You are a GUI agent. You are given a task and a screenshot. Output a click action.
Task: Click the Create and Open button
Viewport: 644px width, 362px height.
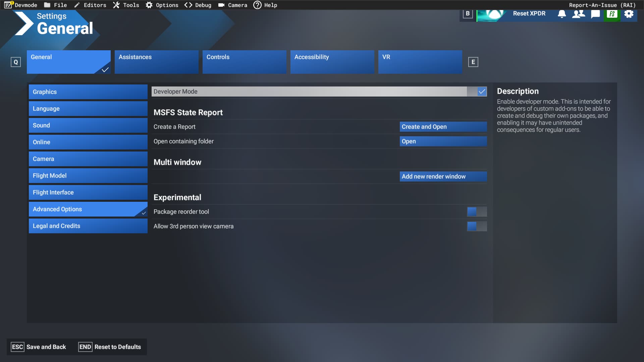443,127
